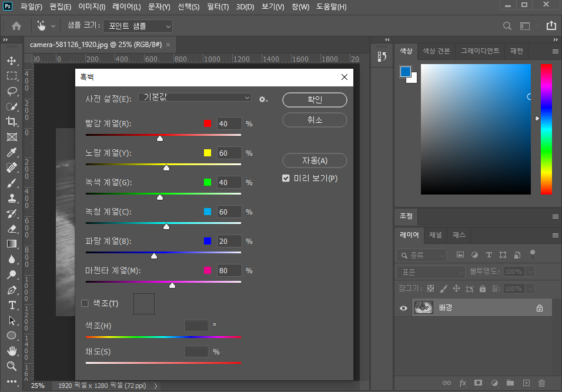
Task: Click the delete layer trash icon
Action: (541, 383)
